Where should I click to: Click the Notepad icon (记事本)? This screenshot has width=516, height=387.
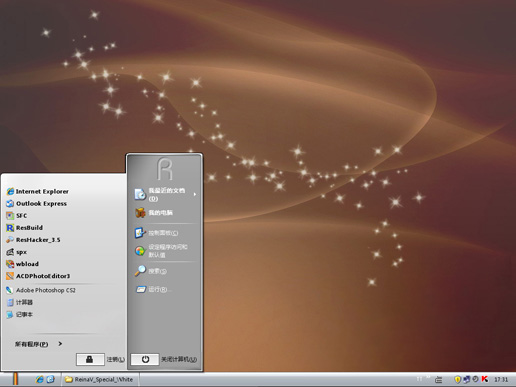coord(10,314)
